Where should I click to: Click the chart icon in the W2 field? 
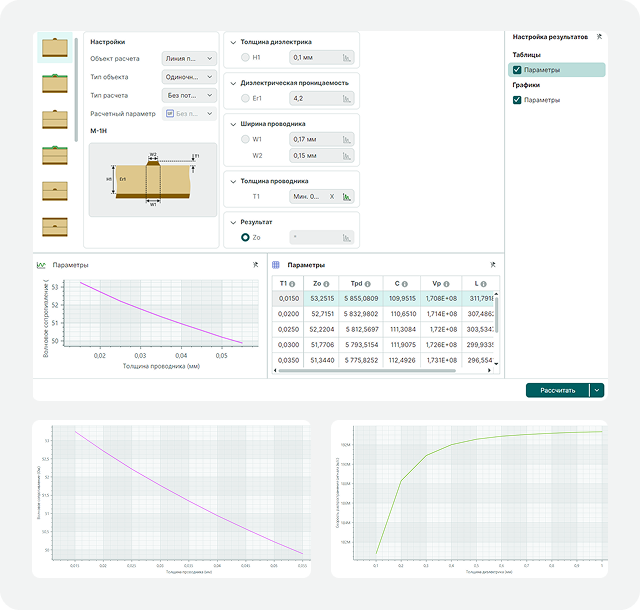tap(347, 156)
